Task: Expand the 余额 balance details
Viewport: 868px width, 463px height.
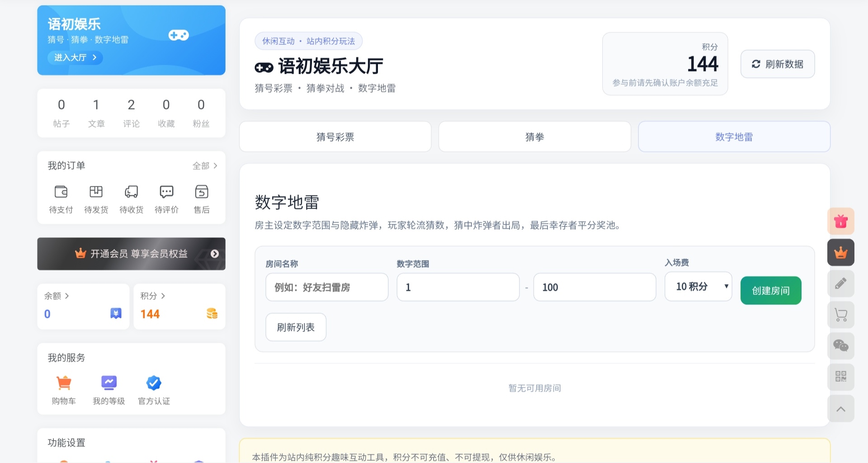Action: point(57,296)
